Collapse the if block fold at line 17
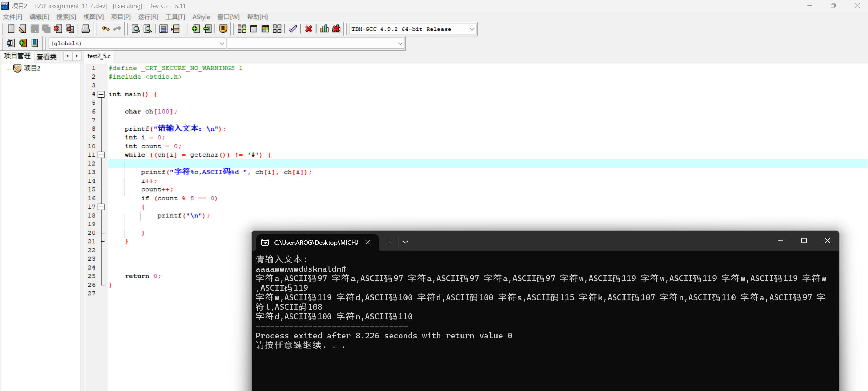The image size is (868, 391). [x=101, y=207]
